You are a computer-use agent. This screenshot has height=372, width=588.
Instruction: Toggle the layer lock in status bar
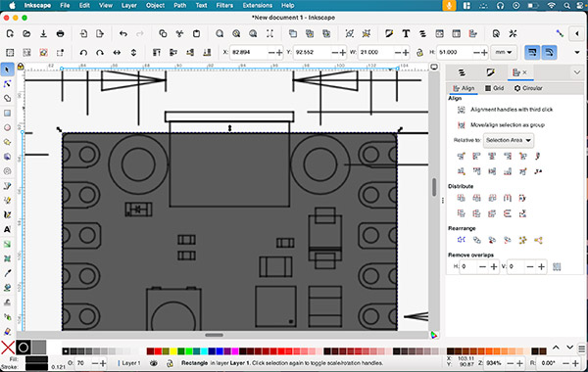[170, 363]
